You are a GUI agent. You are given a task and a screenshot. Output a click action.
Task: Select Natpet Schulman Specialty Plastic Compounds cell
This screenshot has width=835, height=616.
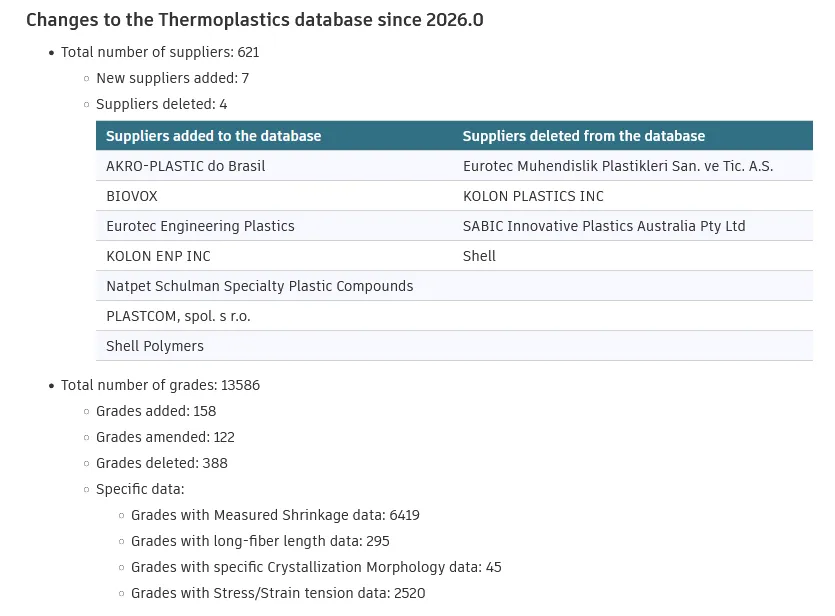pyautogui.click(x=259, y=286)
